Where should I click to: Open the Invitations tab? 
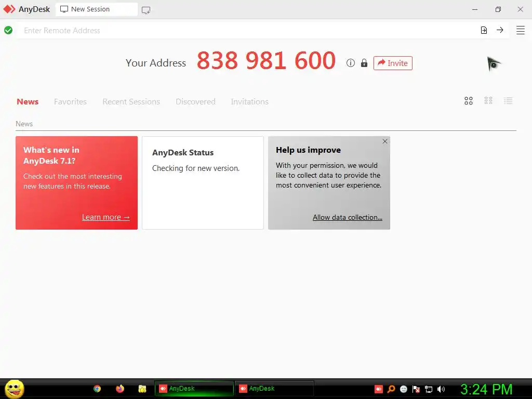pyautogui.click(x=250, y=101)
